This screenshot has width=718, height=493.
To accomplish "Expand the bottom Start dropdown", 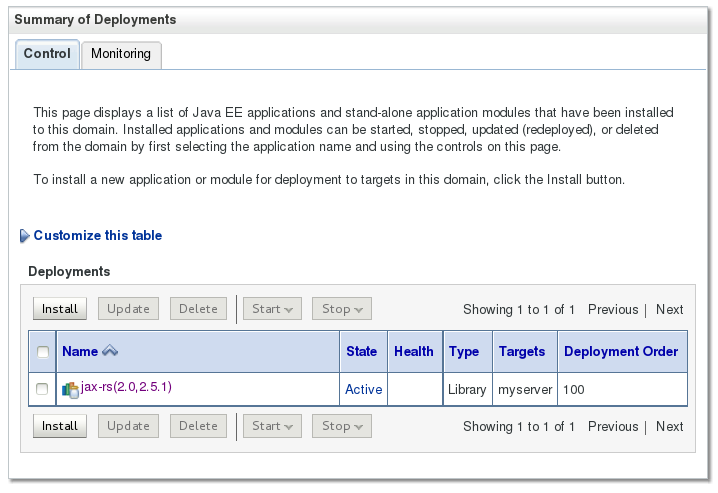I will [x=272, y=426].
